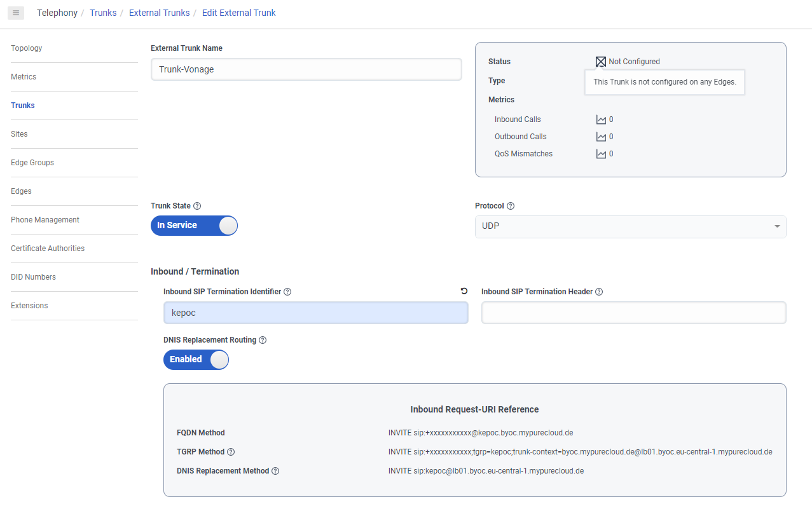Click the Trunk State help icon
The height and width of the screenshot is (511, 812).
pos(197,206)
